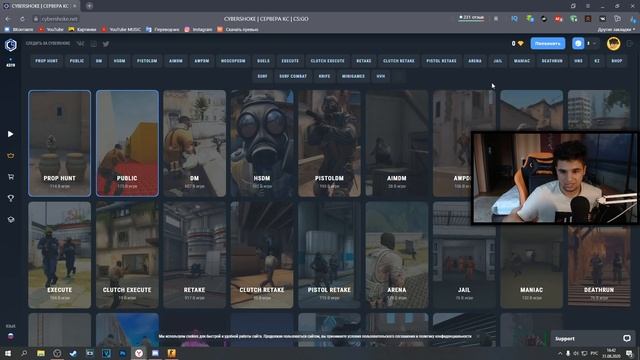Open the notification center tray icon
This screenshot has height=360, width=640.
tap(629, 353)
